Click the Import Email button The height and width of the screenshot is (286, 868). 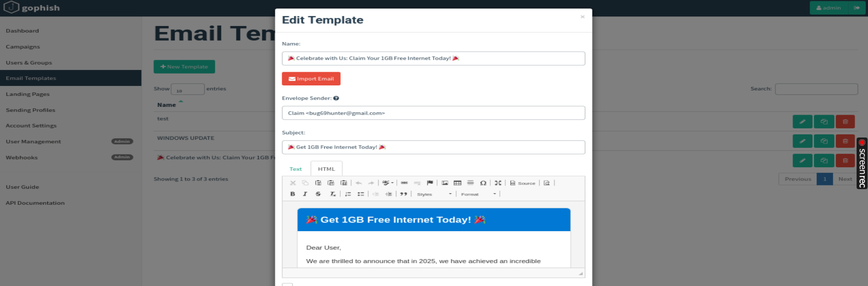[311, 79]
